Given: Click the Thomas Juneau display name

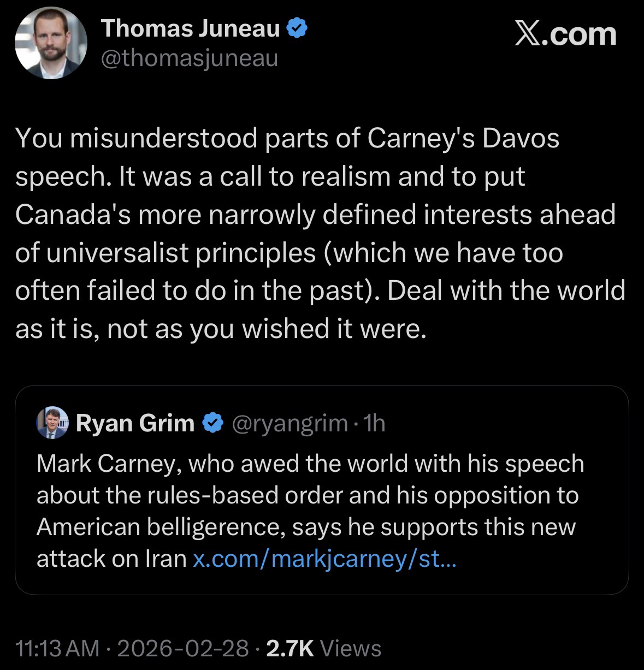Looking at the screenshot, I should [x=191, y=28].
